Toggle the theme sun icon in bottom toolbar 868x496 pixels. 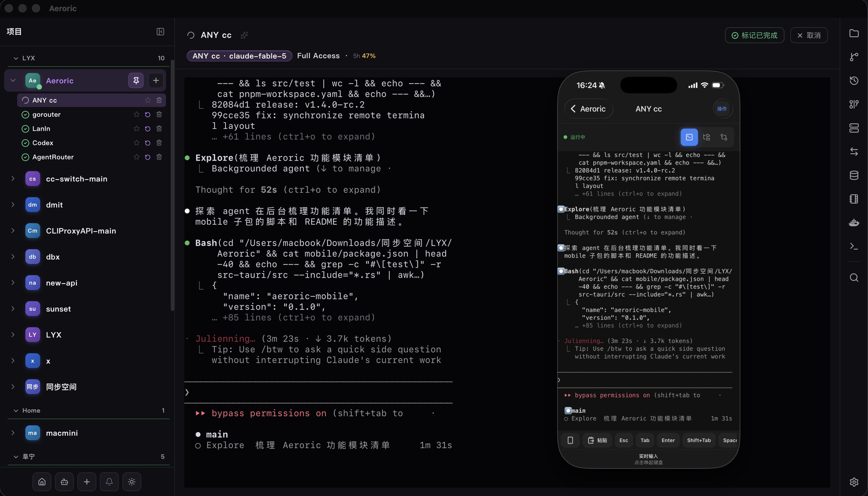point(132,482)
